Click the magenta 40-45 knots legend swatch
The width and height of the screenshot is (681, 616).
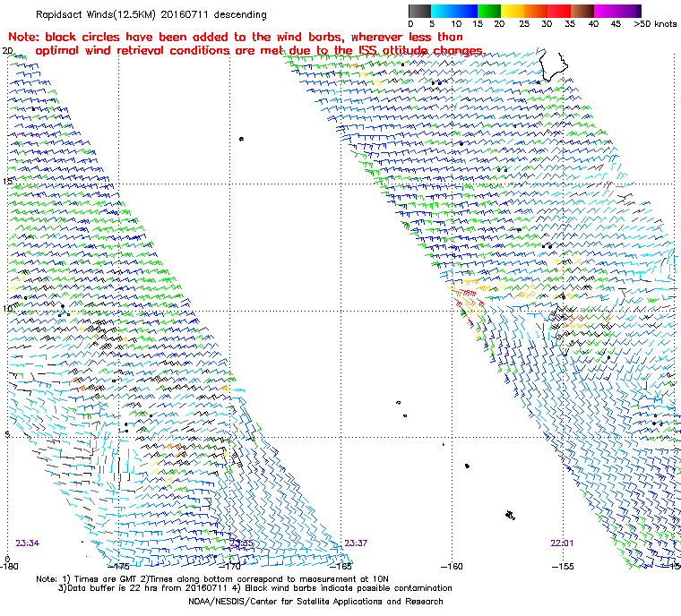point(607,11)
